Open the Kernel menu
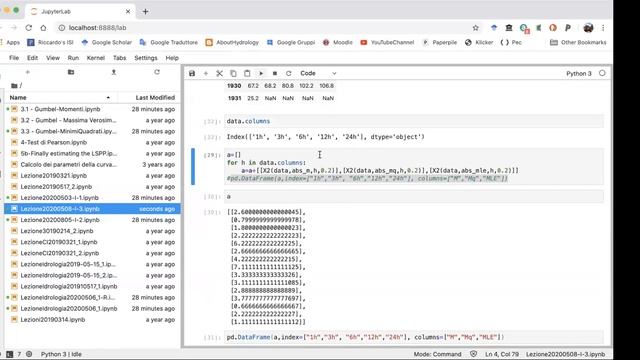 point(96,58)
